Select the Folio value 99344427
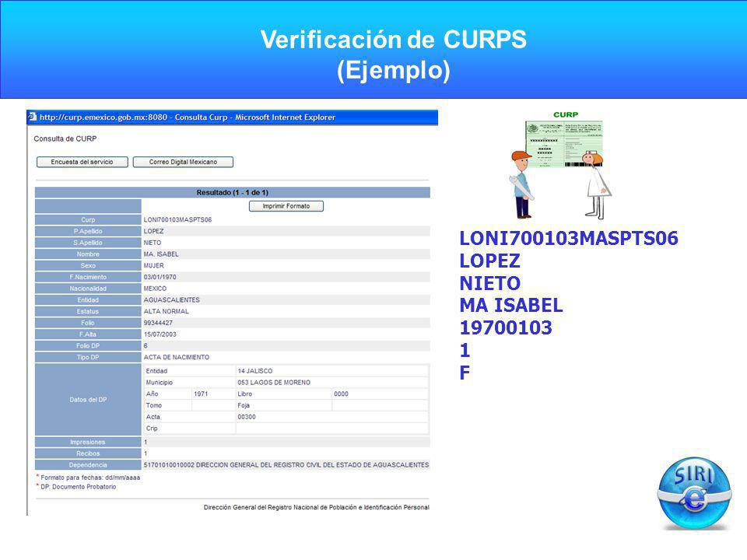The image size is (747, 560). [158, 322]
